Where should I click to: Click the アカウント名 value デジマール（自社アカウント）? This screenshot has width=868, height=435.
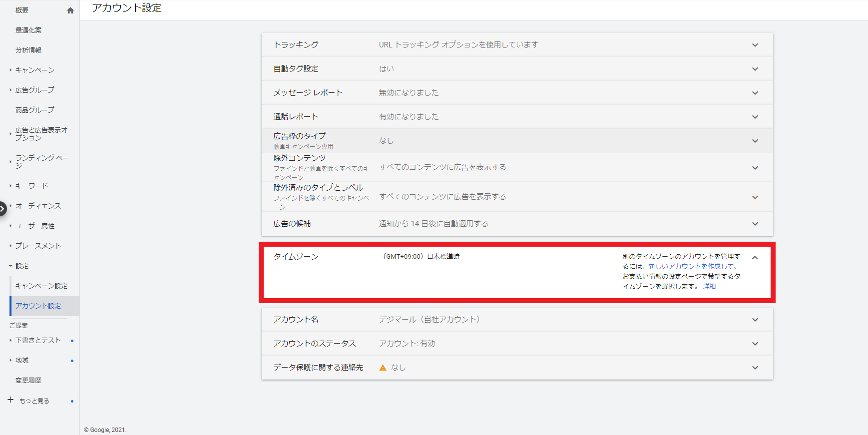pos(429,320)
